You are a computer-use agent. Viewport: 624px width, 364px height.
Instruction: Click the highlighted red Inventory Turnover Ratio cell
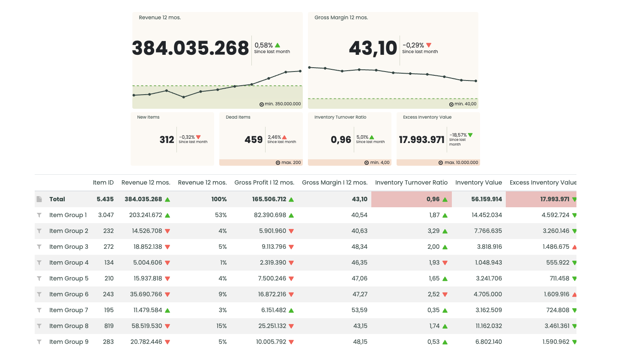[411, 199]
